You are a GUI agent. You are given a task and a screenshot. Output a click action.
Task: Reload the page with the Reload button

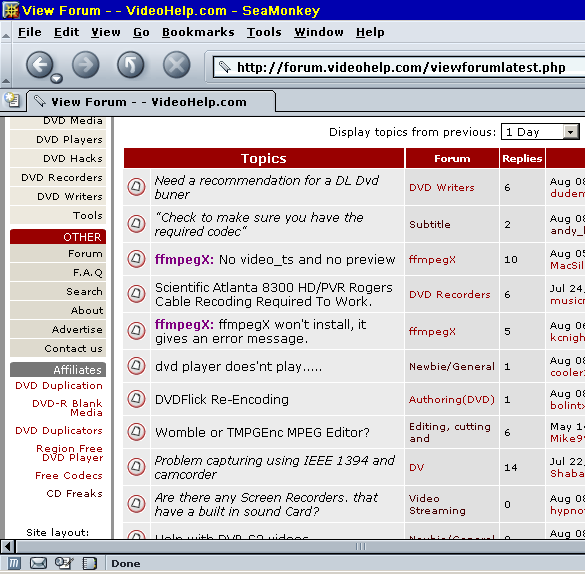pos(131,65)
